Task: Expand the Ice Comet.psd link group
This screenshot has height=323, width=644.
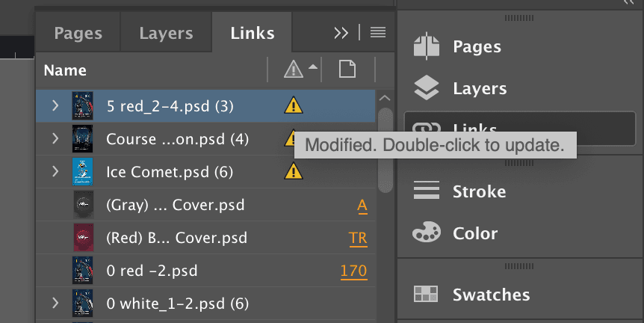Action: pos(55,172)
